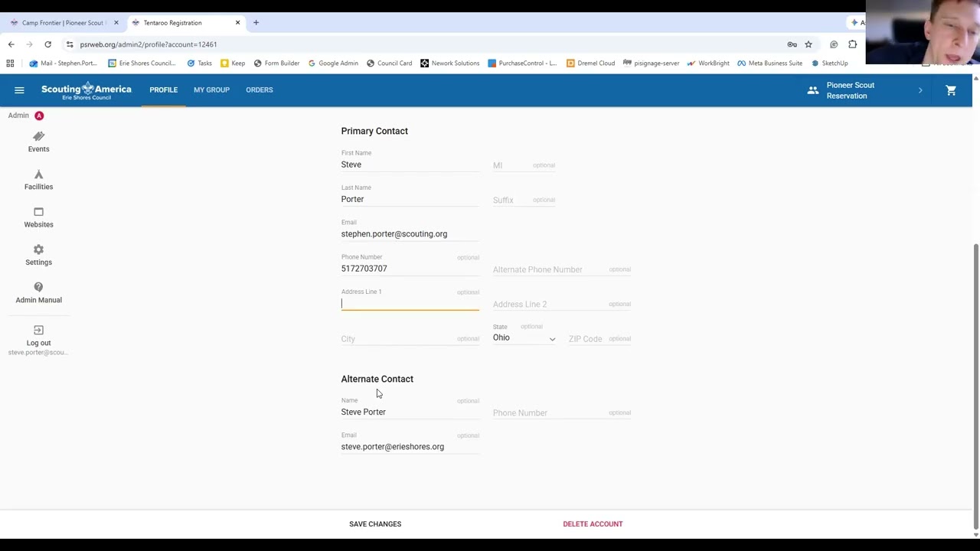Click the browser back arrow
Screen dimensions: 980x551
[11, 44]
